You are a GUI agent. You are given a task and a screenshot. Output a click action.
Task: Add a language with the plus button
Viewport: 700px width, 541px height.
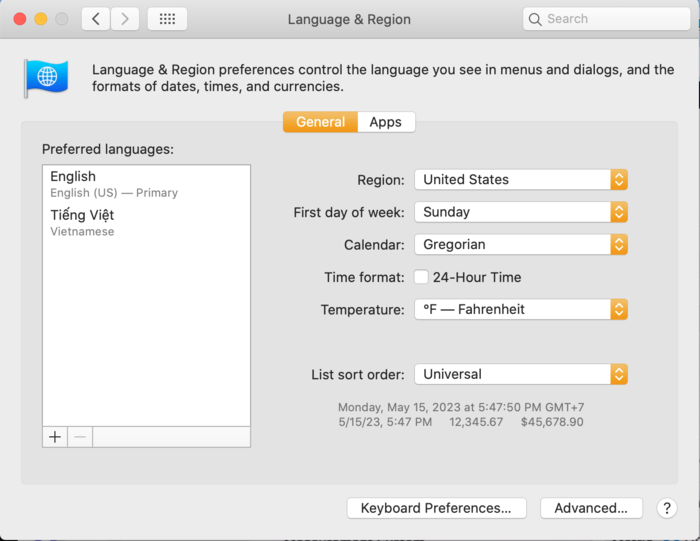coord(55,437)
